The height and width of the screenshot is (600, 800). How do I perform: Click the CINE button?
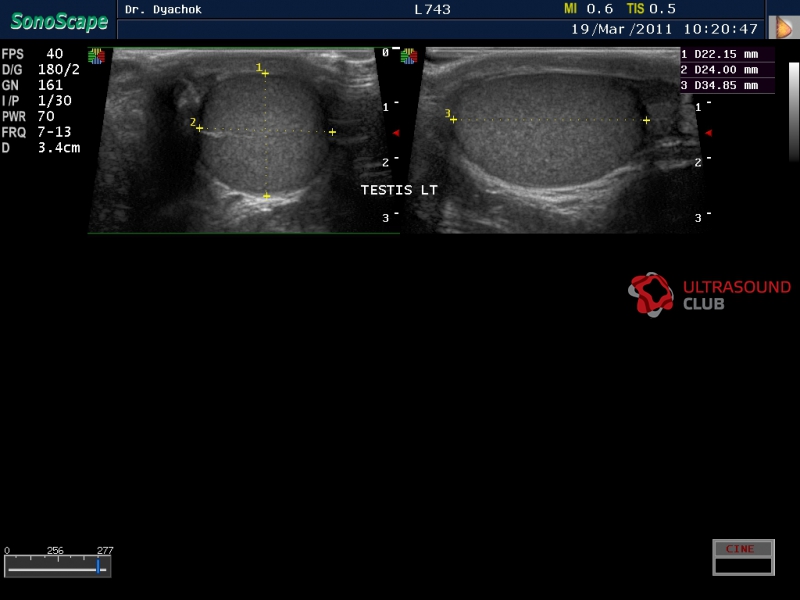pyautogui.click(x=743, y=549)
